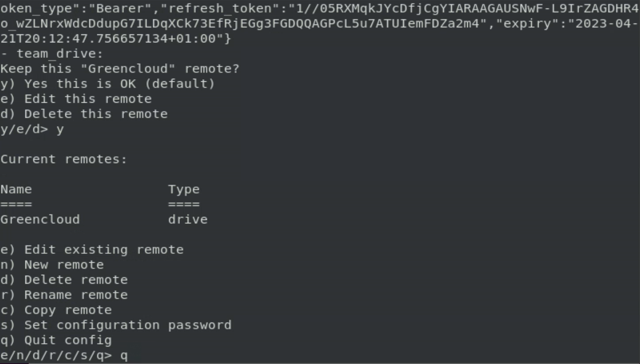640x364 pixels.
Task: Click the "d) Delete this remote" line
Action: [x=84, y=114]
